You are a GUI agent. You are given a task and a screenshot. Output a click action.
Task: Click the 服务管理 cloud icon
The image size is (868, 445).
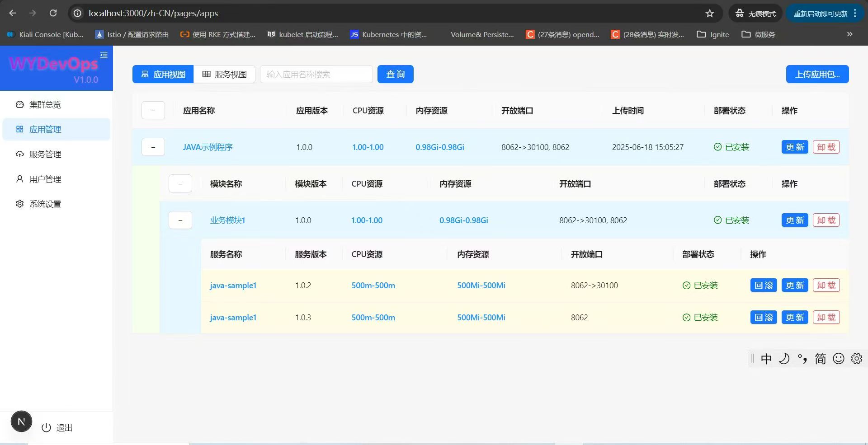point(19,154)
